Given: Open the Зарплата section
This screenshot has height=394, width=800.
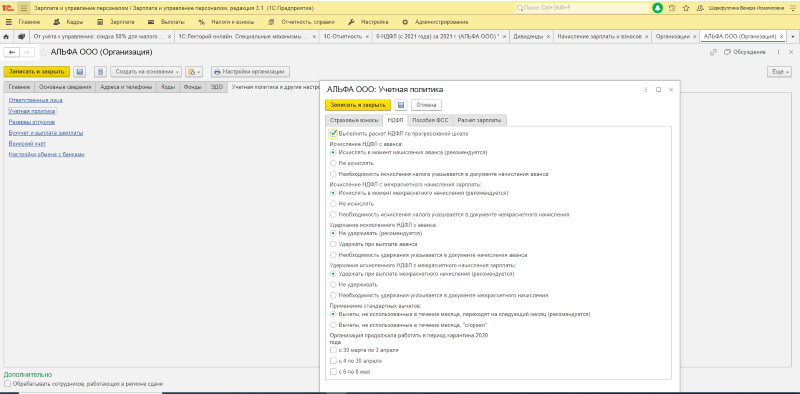Looking at the screenshot, I should click(116, 22).
